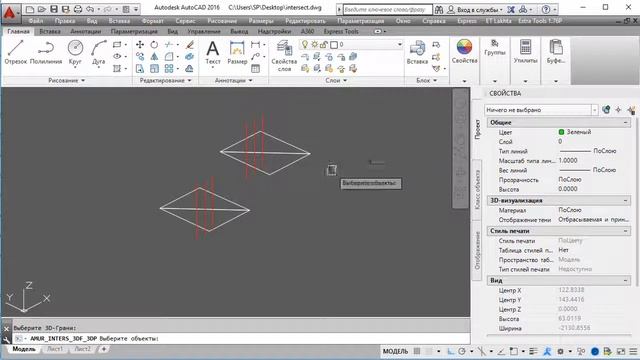Switch to the Параметризация ribbon tab
This screenshot has width=640, height=360.
click(134, 31)
